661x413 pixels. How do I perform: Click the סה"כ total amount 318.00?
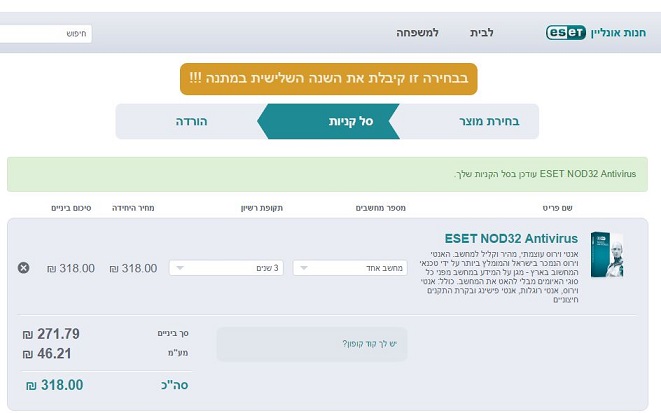click(55, 385)
